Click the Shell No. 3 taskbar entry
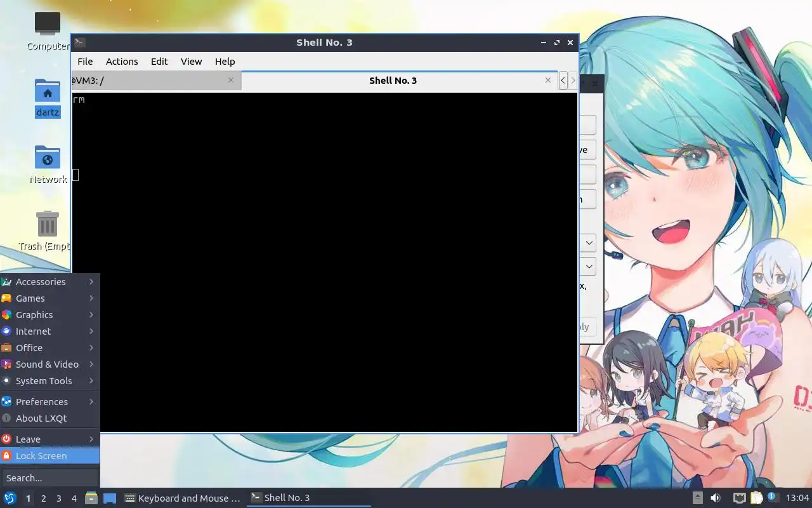 tap(308, 498)
